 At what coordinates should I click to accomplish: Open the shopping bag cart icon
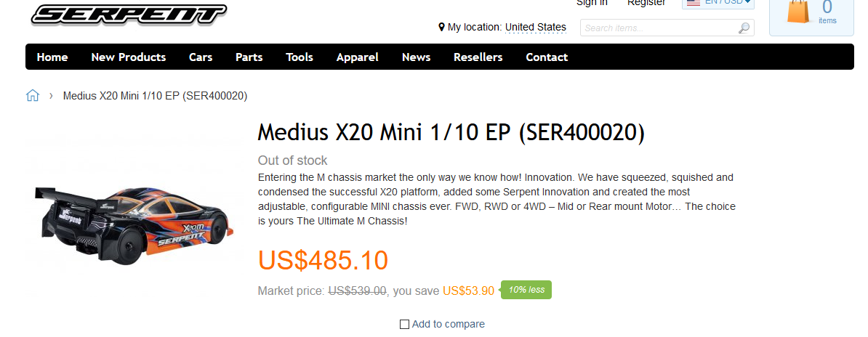pyautogui.click(x=799, y=12)
